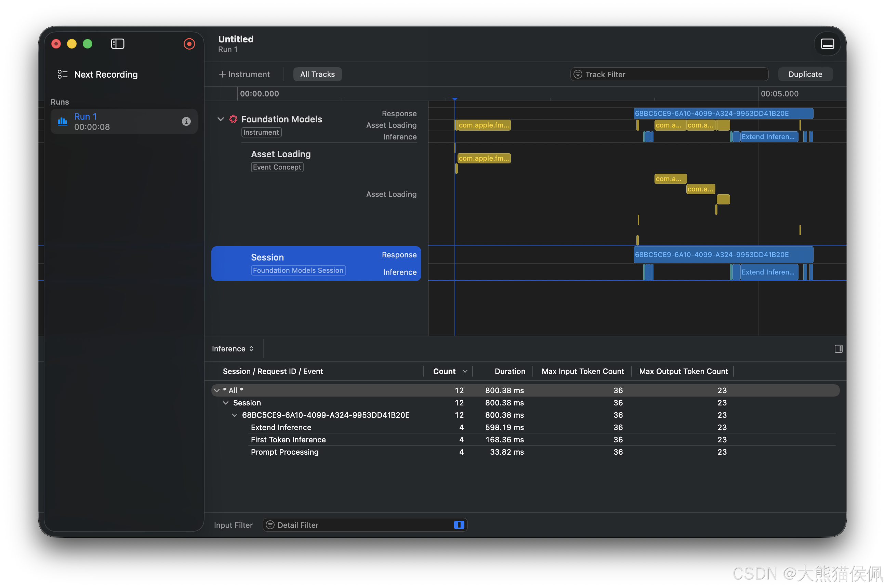885x588 pixels.
Task: Toggle the blue filter mode button
Action: 459,525
